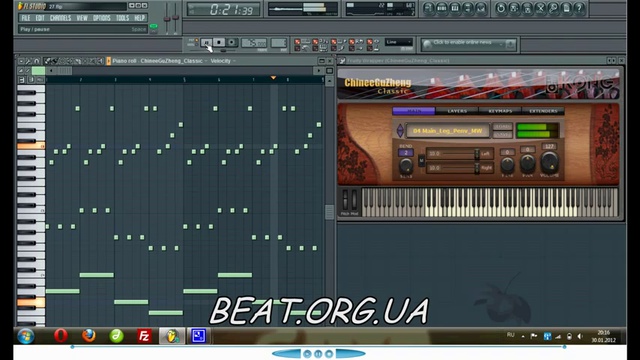Open the FILE menu

(25, 18)
